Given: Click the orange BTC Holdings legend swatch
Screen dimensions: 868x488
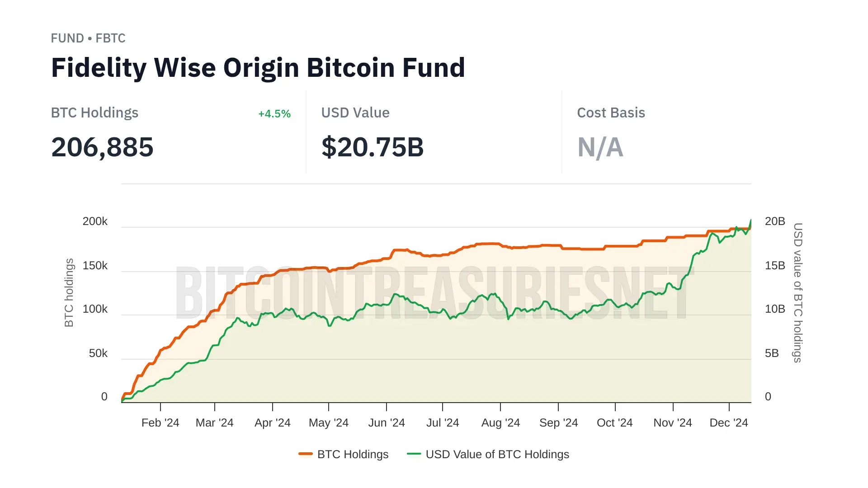Looking at the screenshot, I should pyautogui.click(x=306, y=454).
